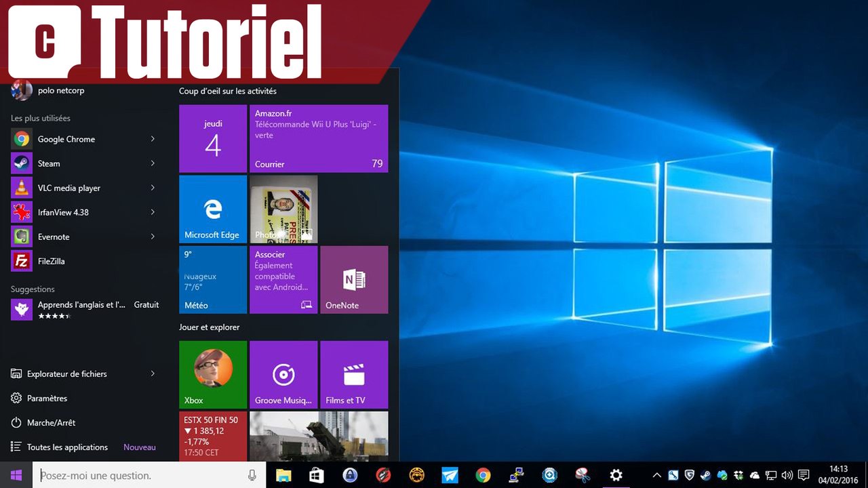The width and height of the screenshot is (868, 488).
Task: Open Google Chrome from the most-used list
Action: [x=84, y=139]
